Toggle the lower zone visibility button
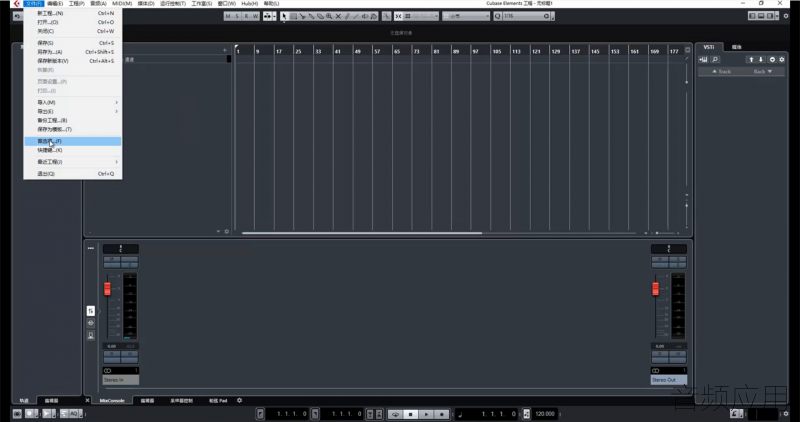 tap(761, 16)
